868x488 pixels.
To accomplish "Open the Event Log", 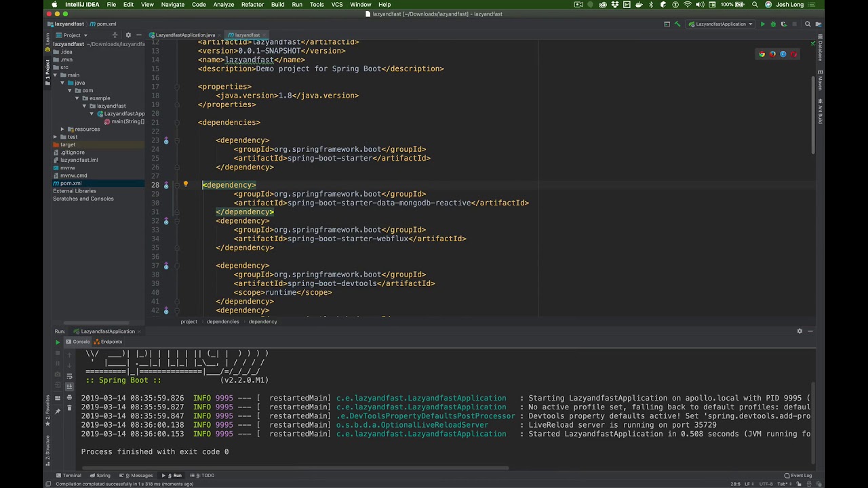I will tap(798, 475).
